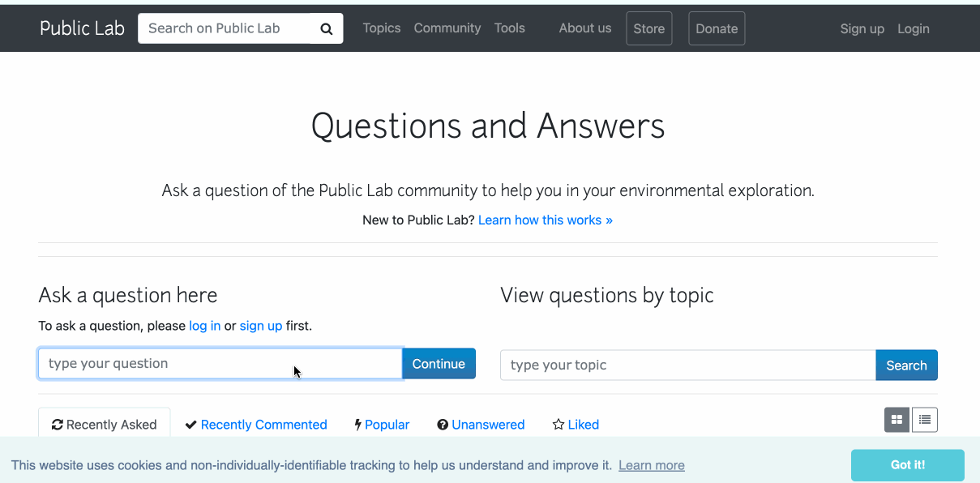Click the checkmark icon by Recently Commented
Image resolution: width=980 pixels, height=483 pixels.
pos(191,424)
